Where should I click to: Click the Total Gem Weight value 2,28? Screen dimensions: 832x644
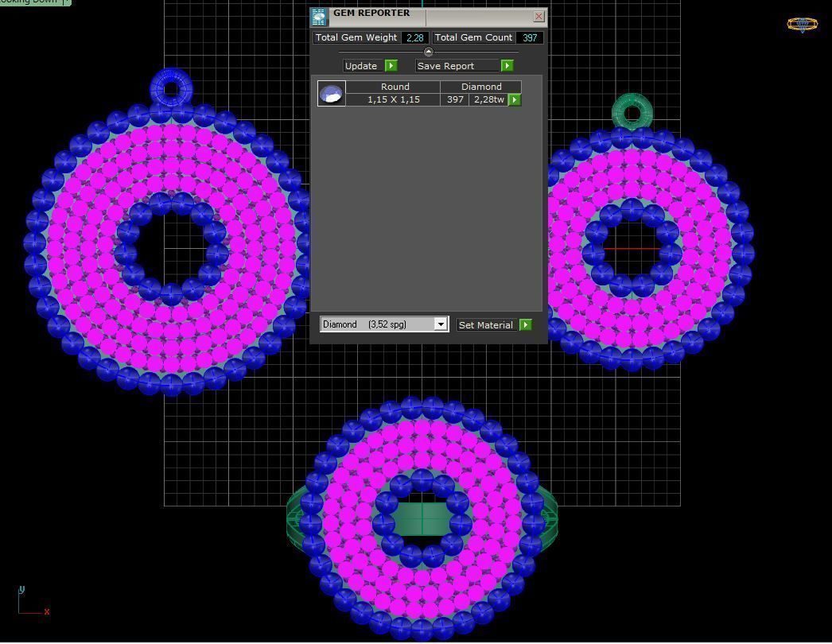415,37
